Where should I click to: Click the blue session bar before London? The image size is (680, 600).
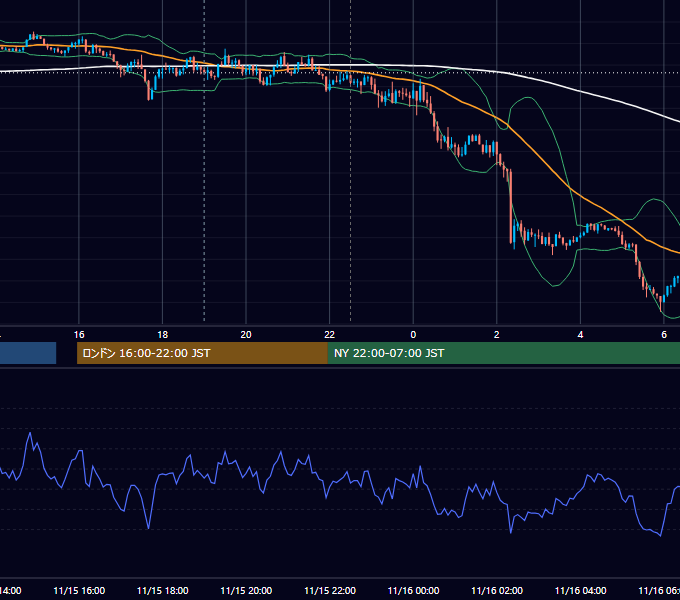point(28,353)
